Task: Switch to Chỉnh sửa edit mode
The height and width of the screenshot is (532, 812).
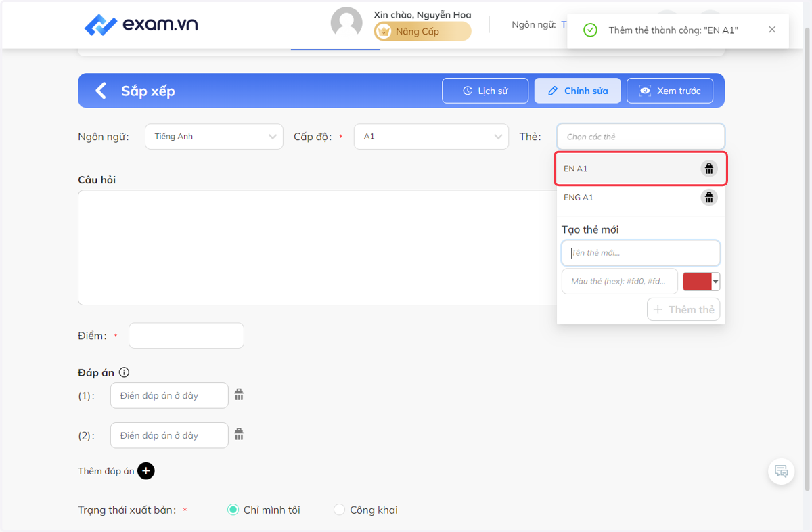Action: pyautogui.click(x=577, y=91)
